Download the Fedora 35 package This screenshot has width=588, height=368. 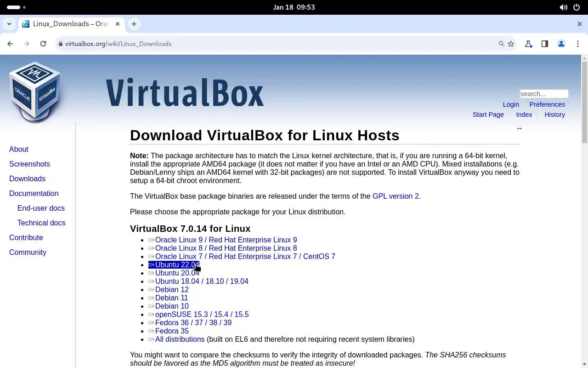[x=169, y=331]
